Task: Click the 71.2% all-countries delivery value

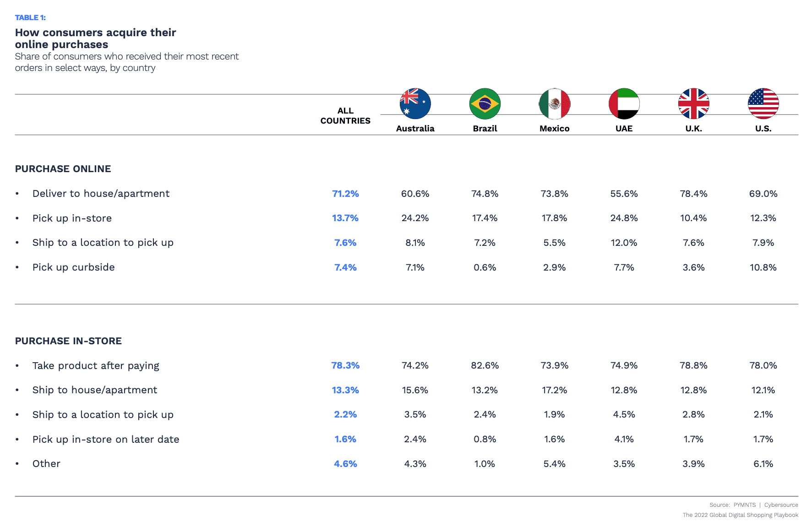Action: tap(345, 194)
